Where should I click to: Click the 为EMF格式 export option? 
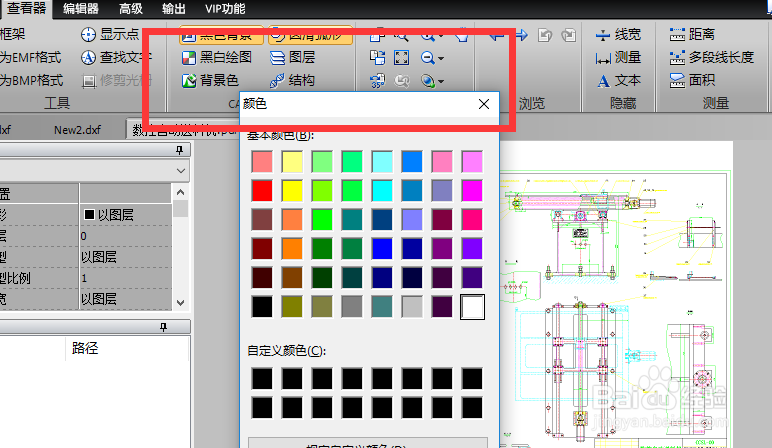click(x=31, y=57)
